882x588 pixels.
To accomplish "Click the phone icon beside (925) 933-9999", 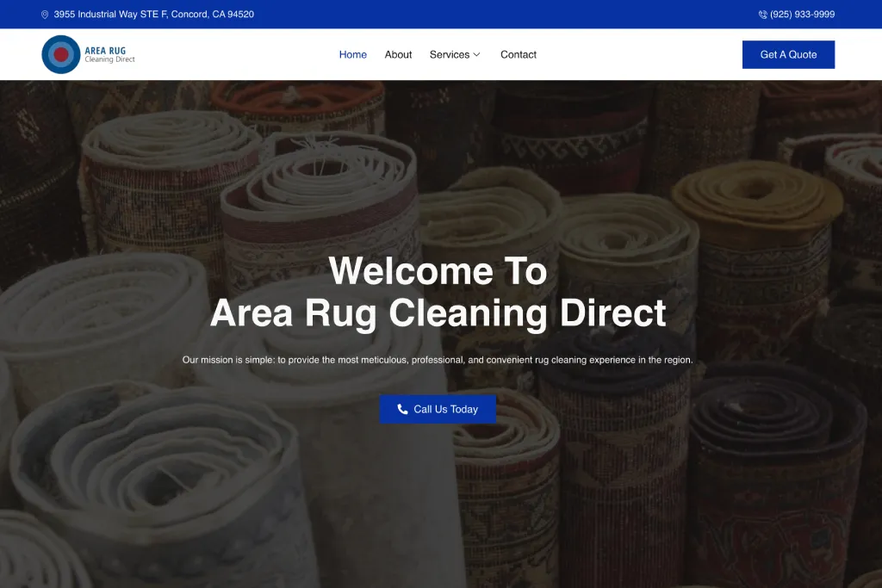I will click(763, 15).
